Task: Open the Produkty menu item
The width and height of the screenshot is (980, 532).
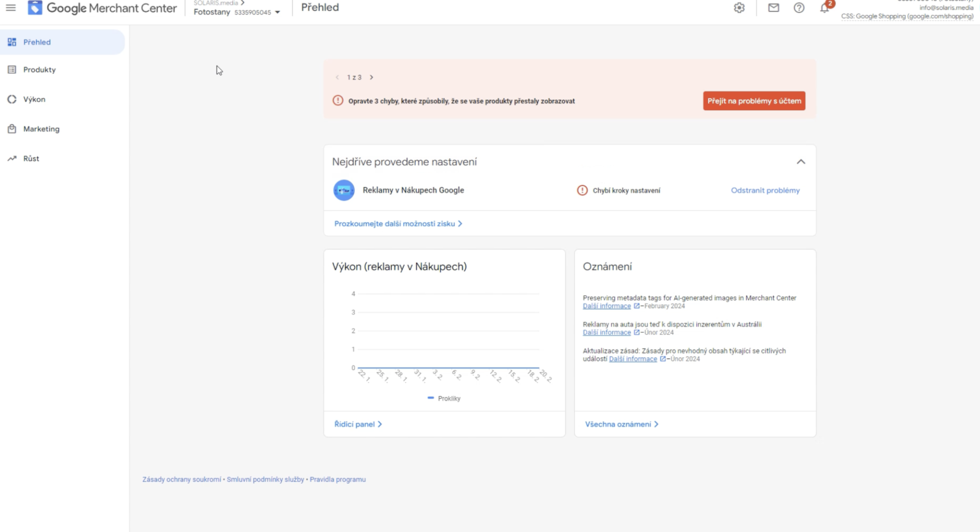Action: 62,69
